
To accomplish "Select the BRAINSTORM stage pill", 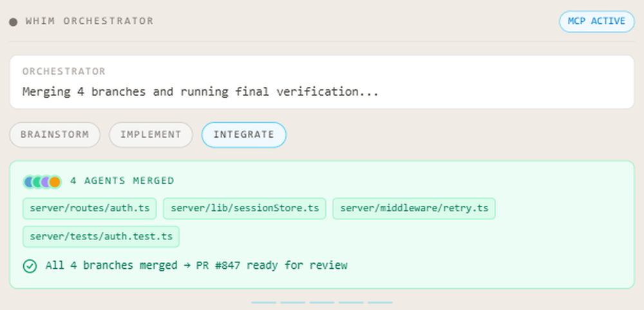I will (x=55, y=135).
